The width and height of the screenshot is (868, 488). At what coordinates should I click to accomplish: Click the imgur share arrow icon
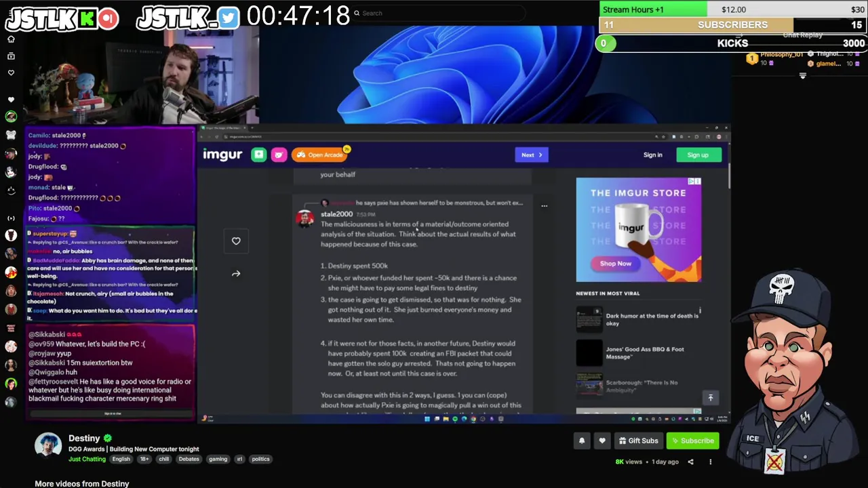[x=236, y=273]
